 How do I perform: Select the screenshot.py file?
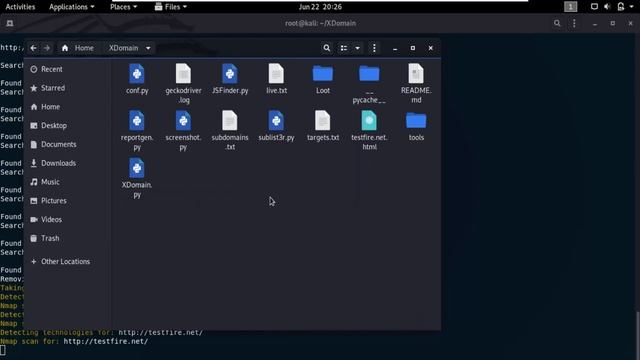click(183, 131)
